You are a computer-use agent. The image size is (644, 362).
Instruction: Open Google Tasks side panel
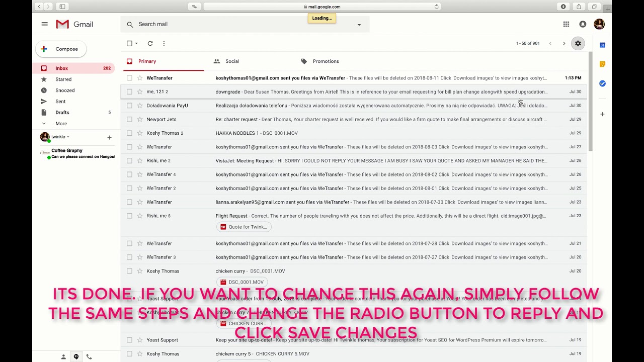pyautogui.click(x=602, y=83)
